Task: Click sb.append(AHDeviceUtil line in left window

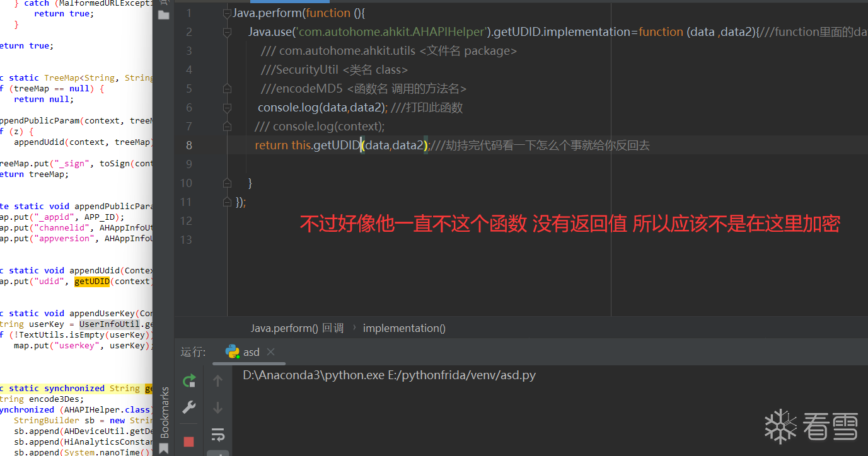Action: coord(83,431)
